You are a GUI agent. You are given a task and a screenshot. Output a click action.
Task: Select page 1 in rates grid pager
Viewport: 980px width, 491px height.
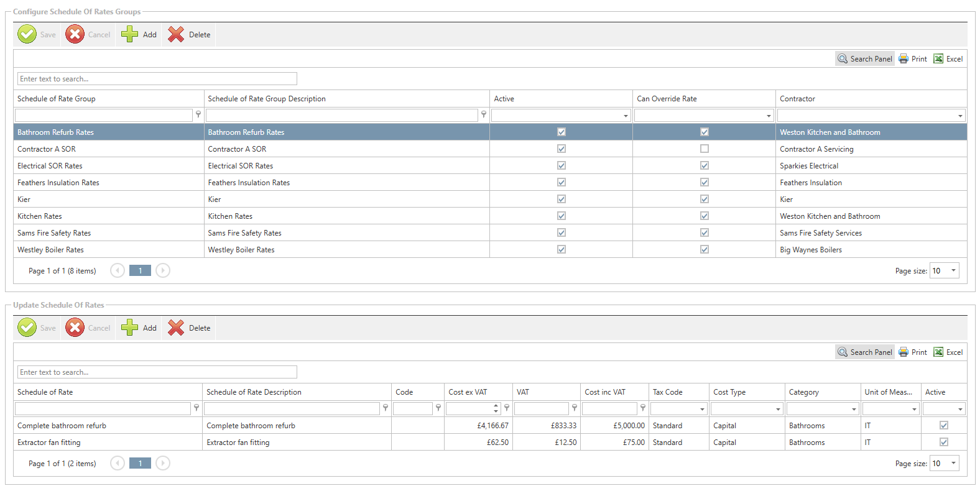140,463
